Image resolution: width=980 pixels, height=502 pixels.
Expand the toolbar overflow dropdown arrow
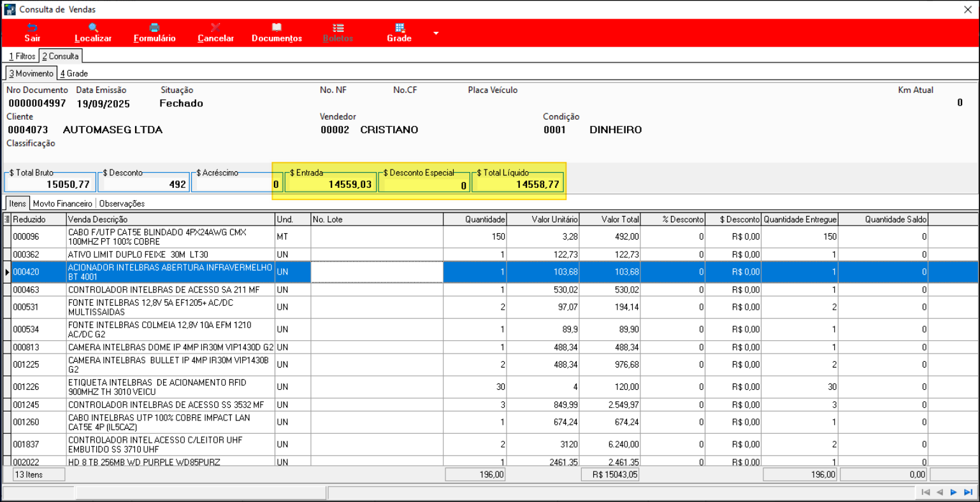(436, 33)
